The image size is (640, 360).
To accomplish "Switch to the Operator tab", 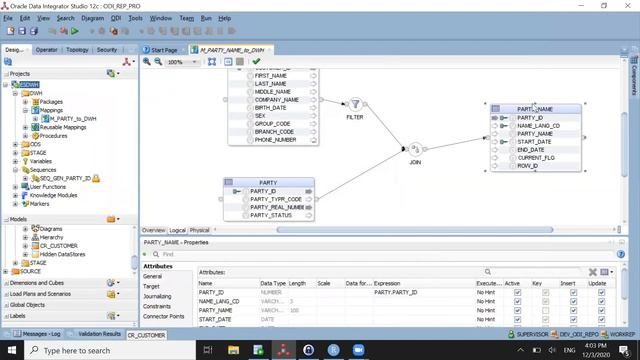I will pyautogui.click(x=47, y=50).
